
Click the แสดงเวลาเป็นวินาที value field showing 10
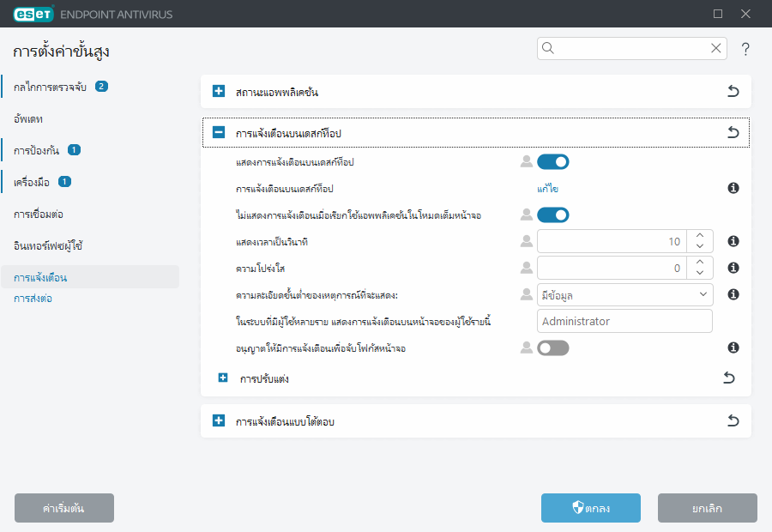pos(612,241)
